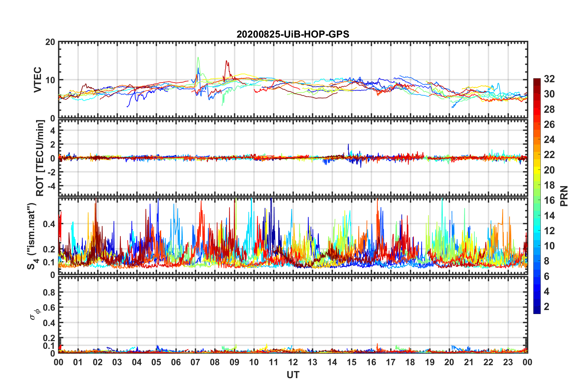Click the colorbar tick label 24
The width and height of the screenshot is (586, 392).
pyautogui.click(x=549, y=140)
